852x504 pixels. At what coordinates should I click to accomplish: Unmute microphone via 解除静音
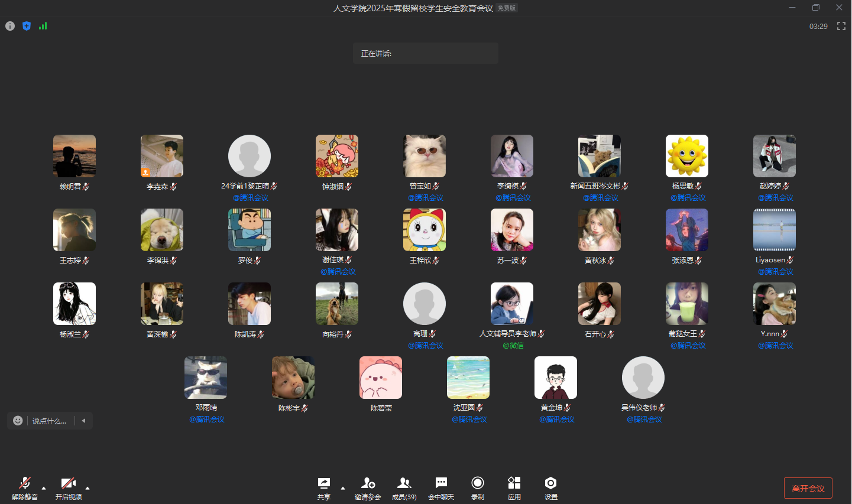coord(25,487)
